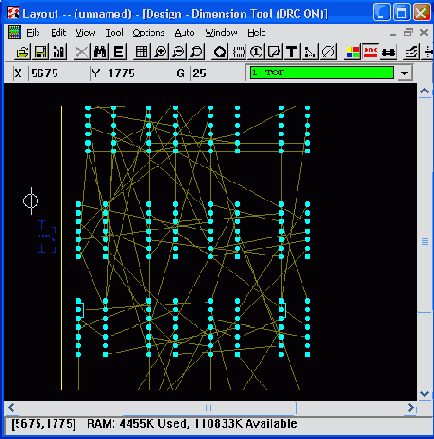Open the color settings icon
This screenshot has height=439, width=434.
(x=353, y=52)
